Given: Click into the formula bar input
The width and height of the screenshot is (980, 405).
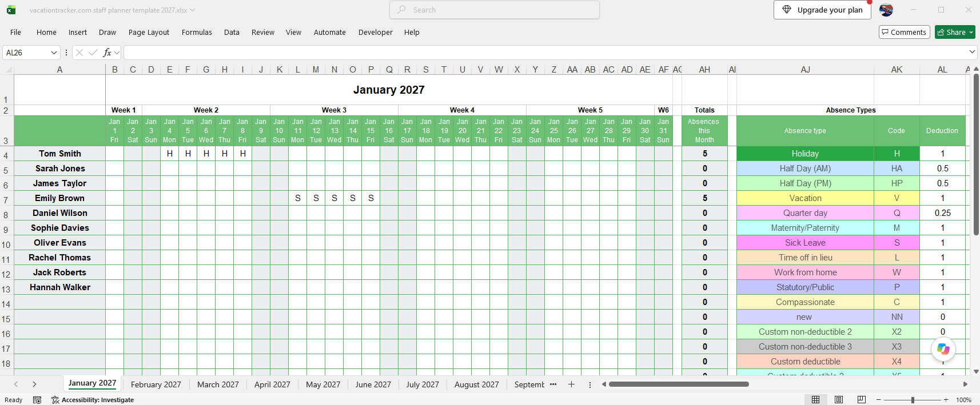Looking at the screenshot, I should pyautogui.click(x=545, y=53).
